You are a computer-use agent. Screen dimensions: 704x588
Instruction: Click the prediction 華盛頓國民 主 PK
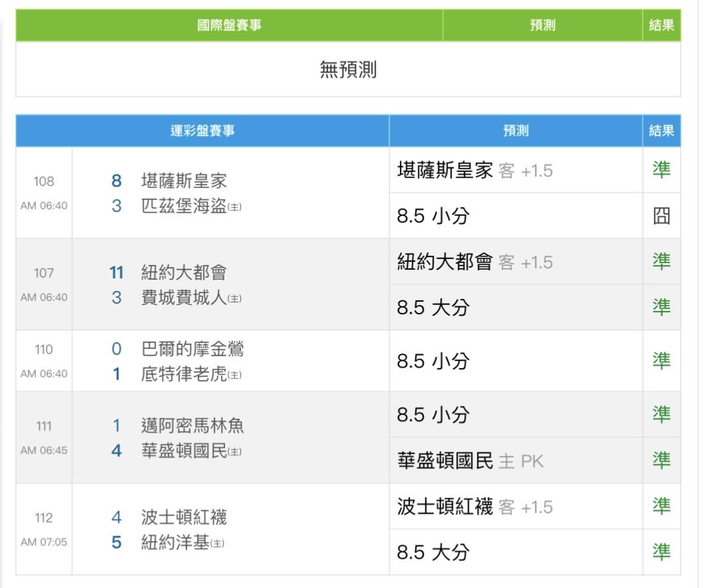click(x=470, y=461)
